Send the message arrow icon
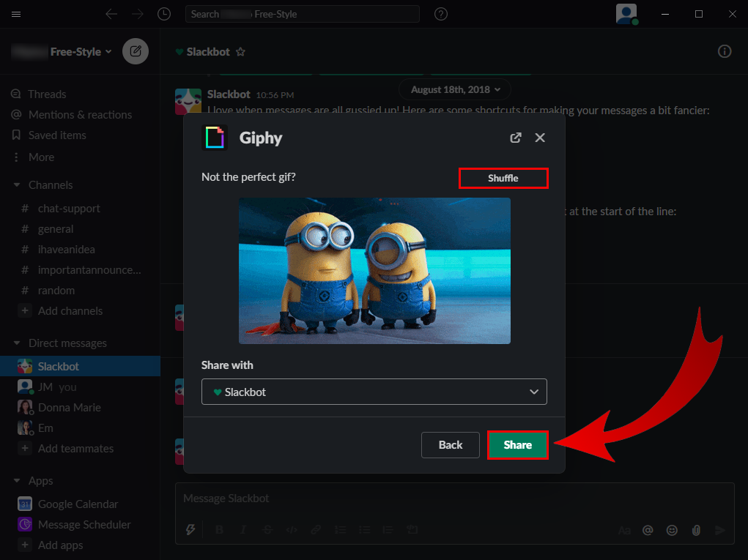 click(x=720, y=531)
